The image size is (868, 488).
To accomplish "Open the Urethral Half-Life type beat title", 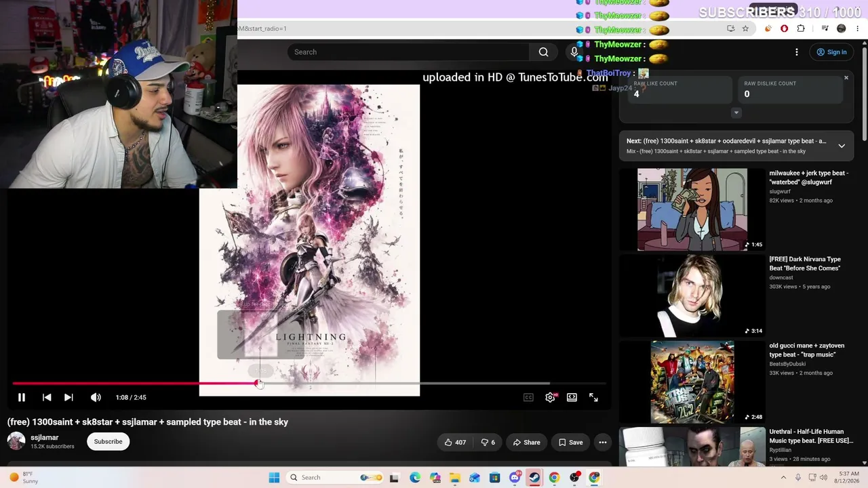I will pyautogui.click(x=811, y=436).
